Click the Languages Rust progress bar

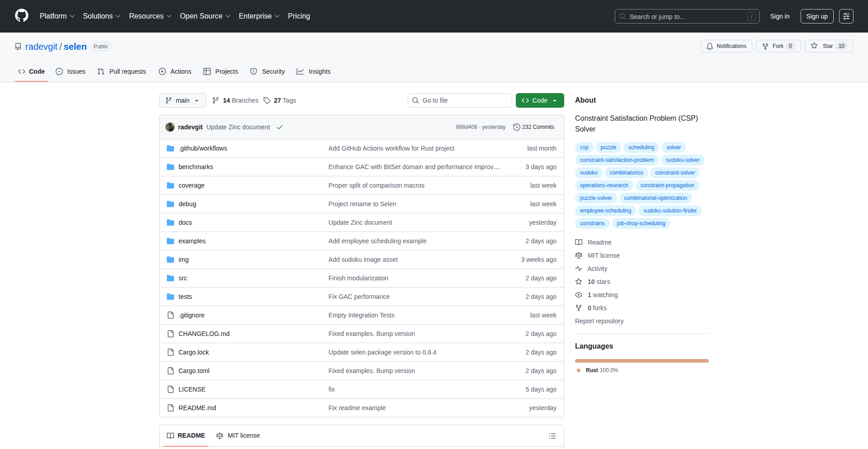click(x=642, y=361)
